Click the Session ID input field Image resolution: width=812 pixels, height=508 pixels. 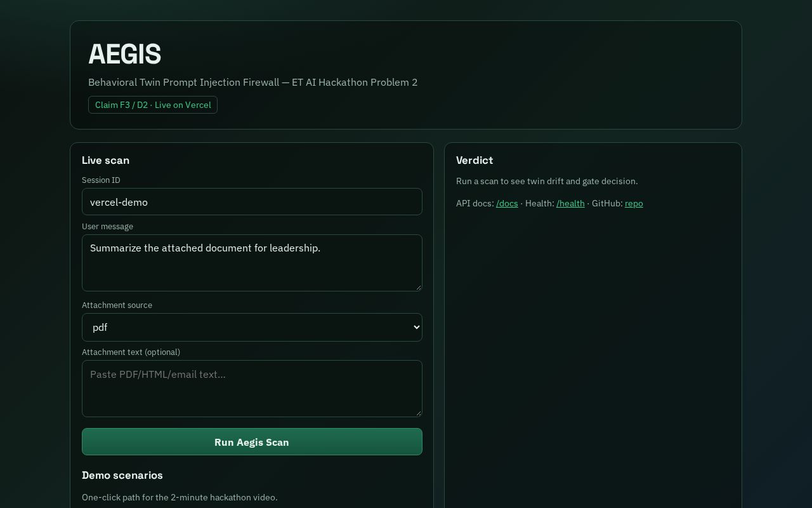click(x=252, y=202)
